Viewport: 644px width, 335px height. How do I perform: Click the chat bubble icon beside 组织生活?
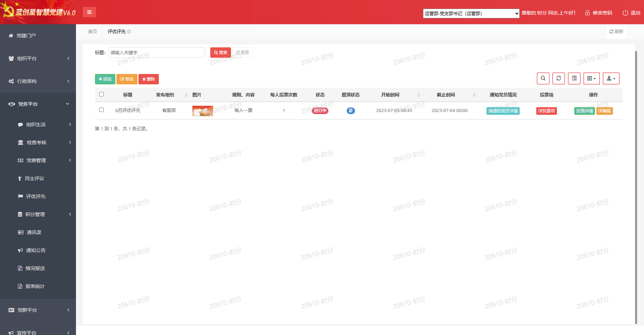(x=20, y=124)
